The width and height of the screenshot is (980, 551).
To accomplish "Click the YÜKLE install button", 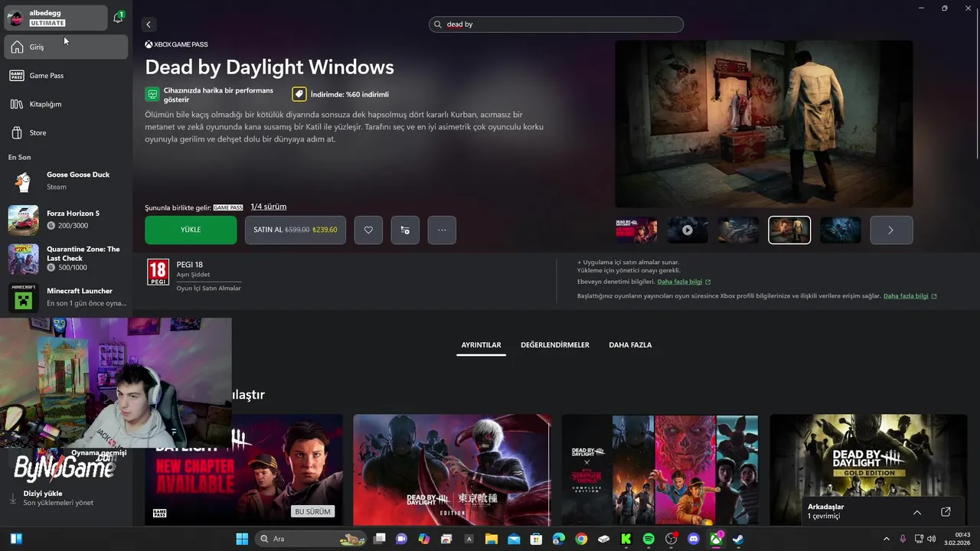I will [x=191, y=230].
